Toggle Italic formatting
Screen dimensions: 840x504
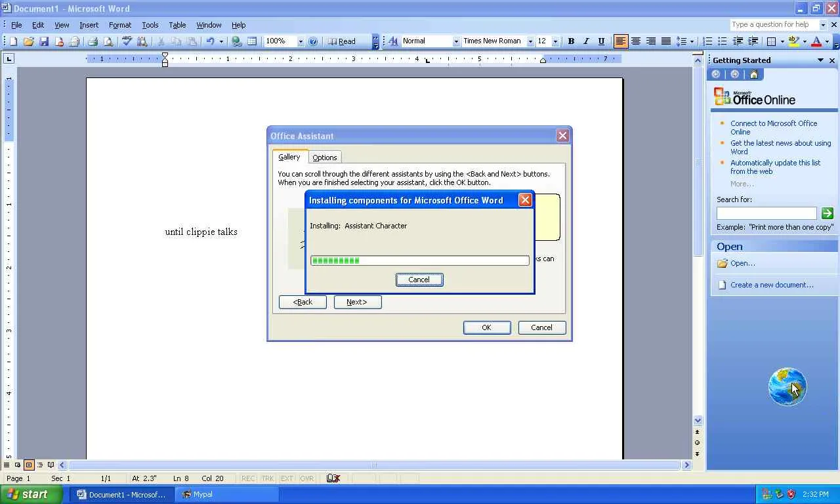(586, 41)
